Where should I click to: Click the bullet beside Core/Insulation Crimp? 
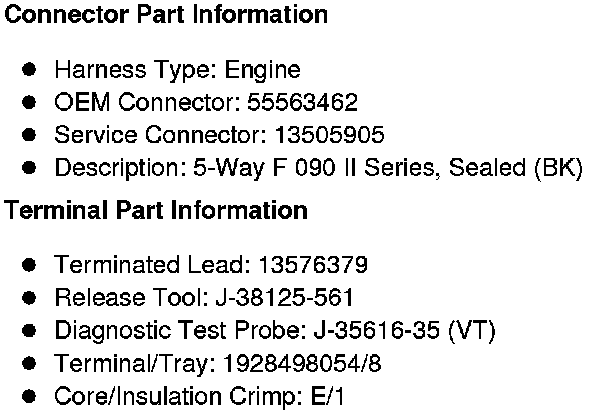30,396
